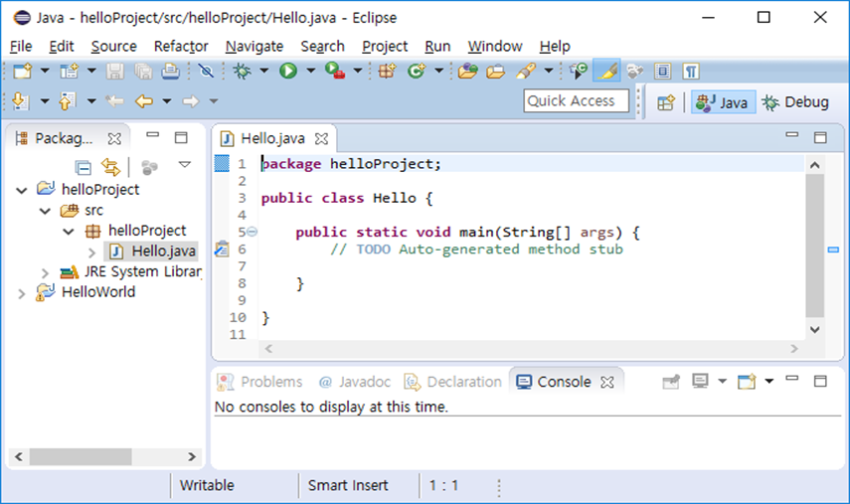The height and width of the screenshot is (504, 850).
Task: Go to Previous Annotation
Action: click(x=67, y=101)
